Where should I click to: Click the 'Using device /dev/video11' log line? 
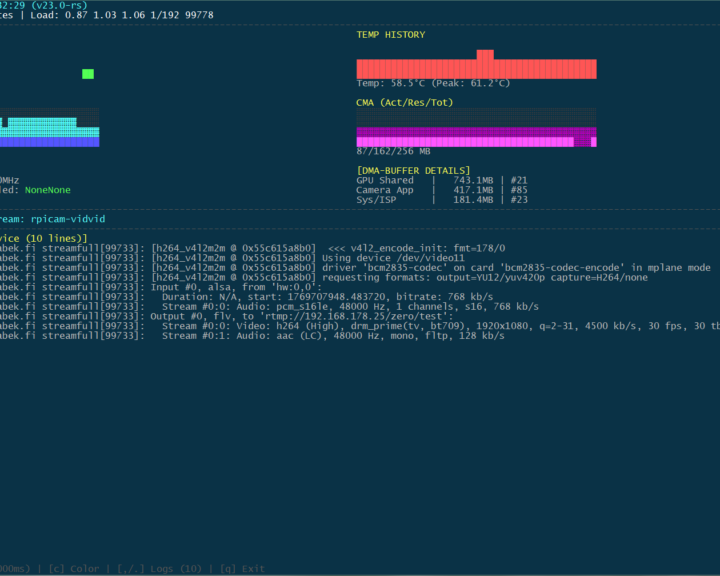coord(250,257)
